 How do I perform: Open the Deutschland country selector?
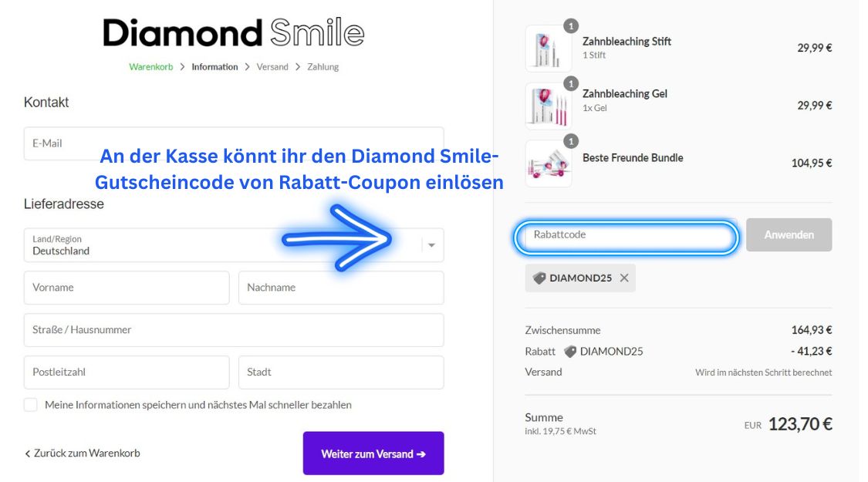pyautogui.click(x=234, y=245)
